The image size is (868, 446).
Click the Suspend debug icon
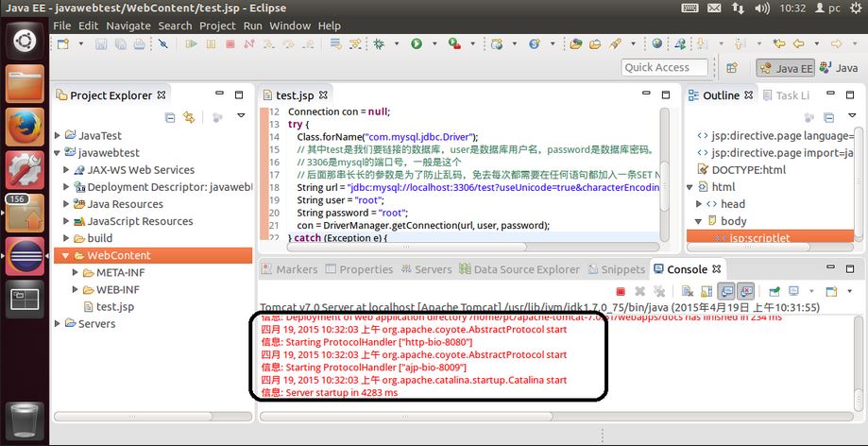click(211, 43)
